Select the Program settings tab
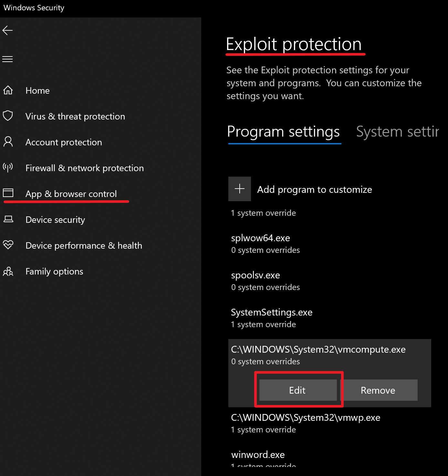 283,132
